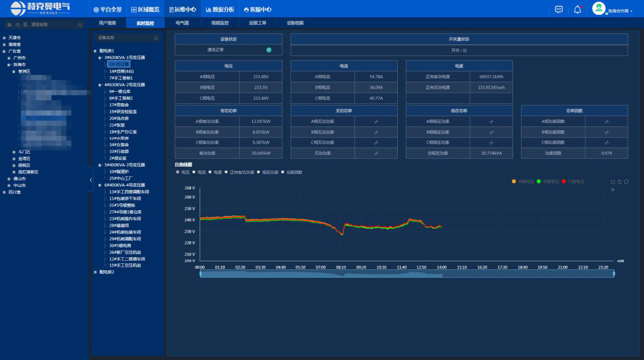Open the 数据分析 menu
The width and height of the screenshot is (644, 360).
[220, 9]
